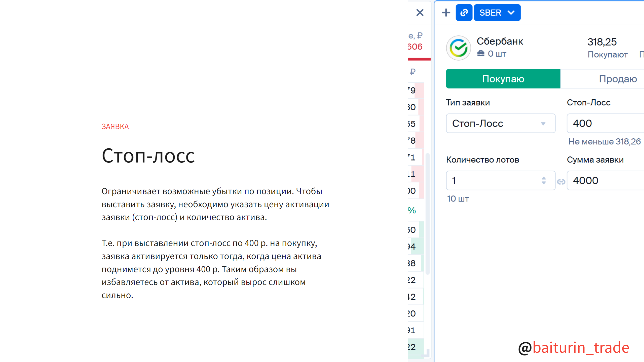Click the Покупают label
This screenshot has width=644, height=362.
point(608,54)
